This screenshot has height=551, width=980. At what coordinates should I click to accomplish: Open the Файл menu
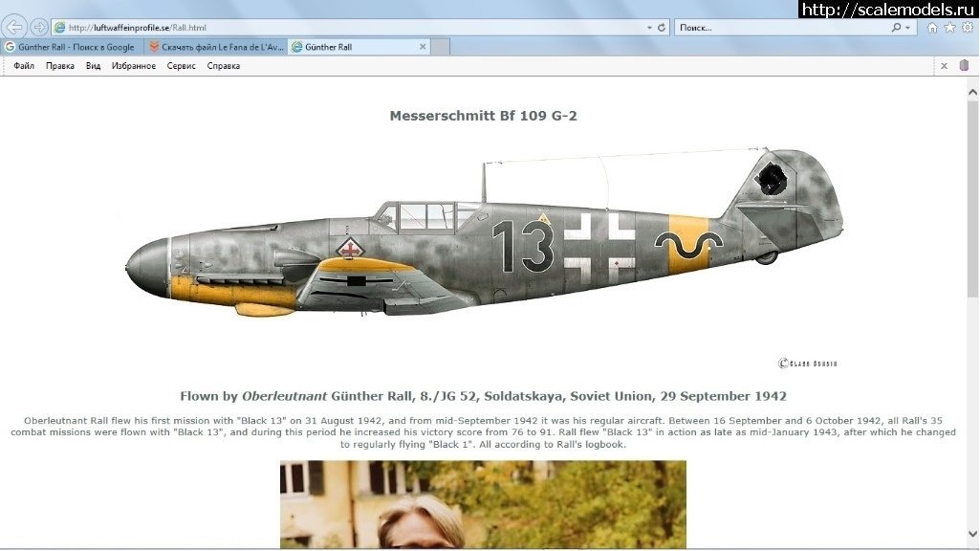tap(24, 66)
